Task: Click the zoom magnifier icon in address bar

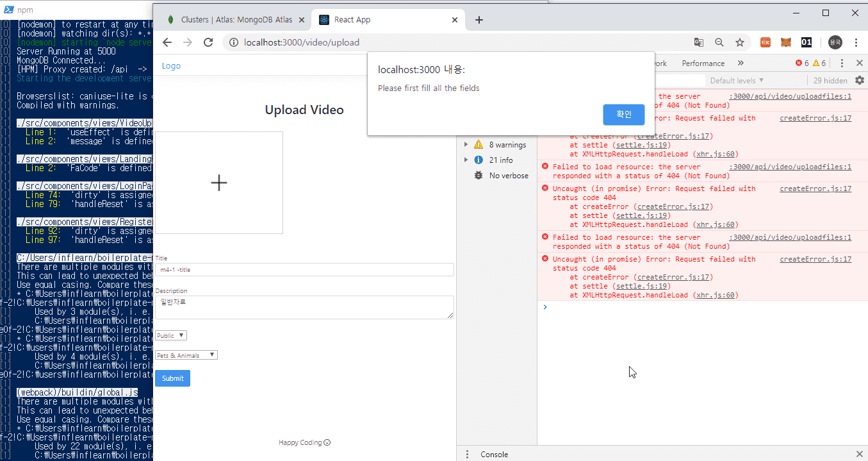Action: [719, 42]
